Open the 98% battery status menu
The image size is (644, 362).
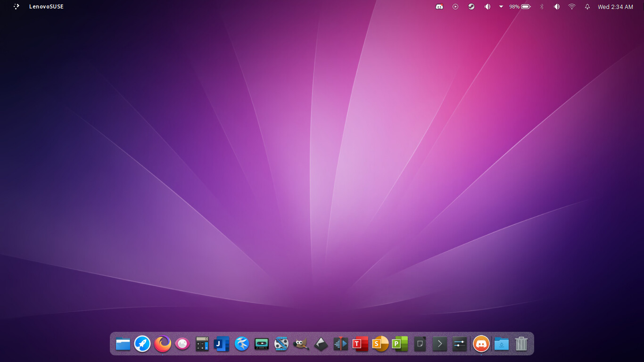pos(520,7)
